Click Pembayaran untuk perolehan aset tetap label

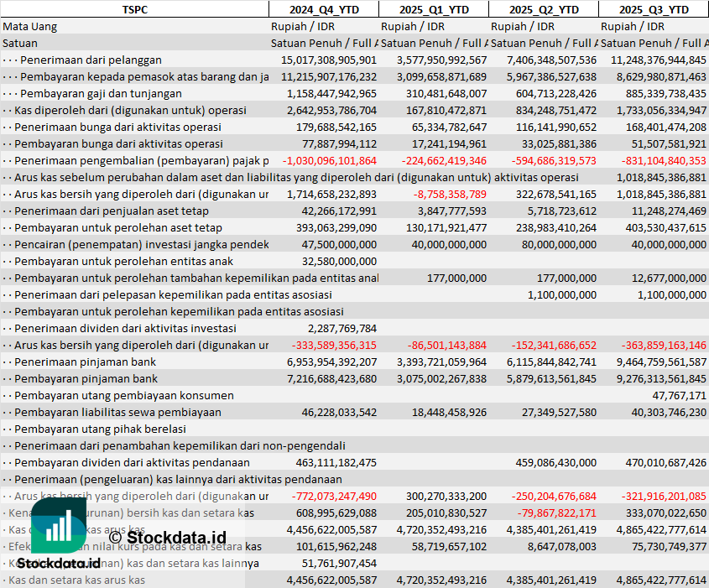[x=118, y=228]
